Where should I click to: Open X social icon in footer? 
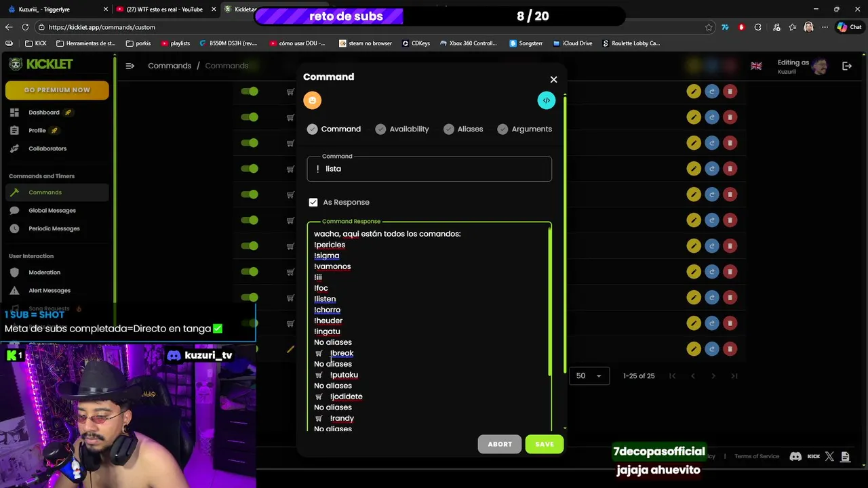829,456
